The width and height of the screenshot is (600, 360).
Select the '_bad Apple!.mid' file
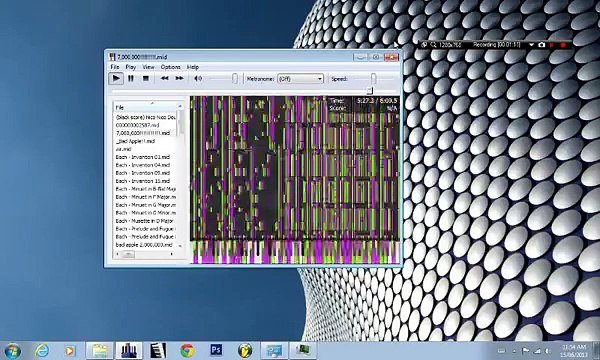pyautogui.click(x=135, y=141)
